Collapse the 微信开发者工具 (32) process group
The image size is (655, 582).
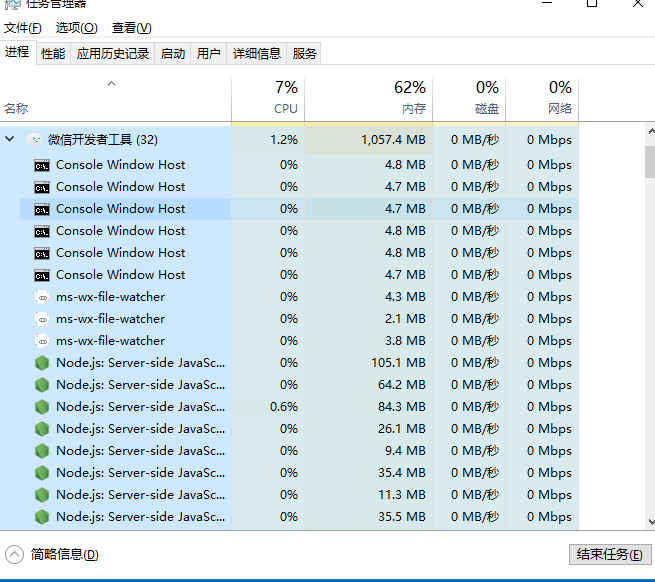click(x=10, y=139)
